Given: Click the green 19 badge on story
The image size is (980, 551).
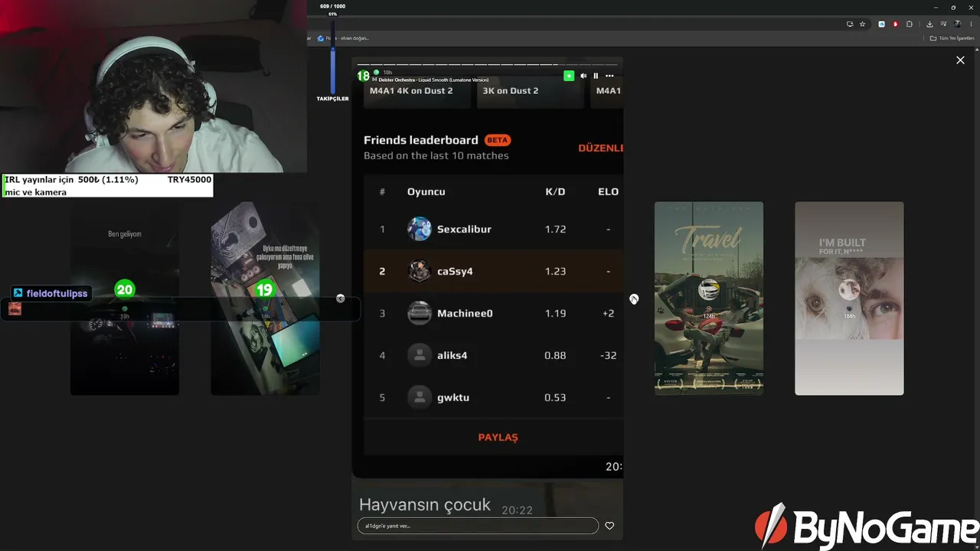Looking at the screenshot, I should click(x=264, y=289).
